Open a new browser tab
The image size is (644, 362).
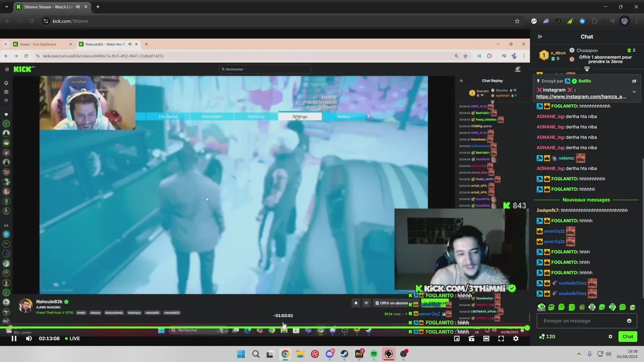98,7
